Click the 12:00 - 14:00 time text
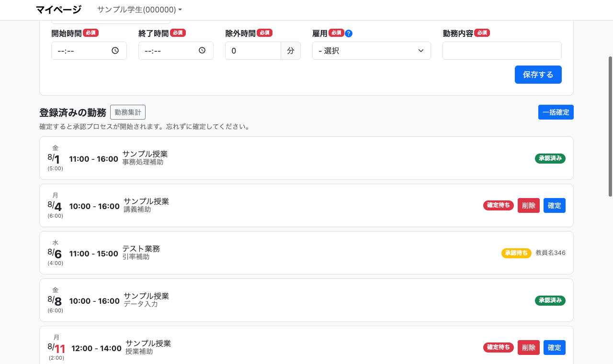 (x=96, y=348)
